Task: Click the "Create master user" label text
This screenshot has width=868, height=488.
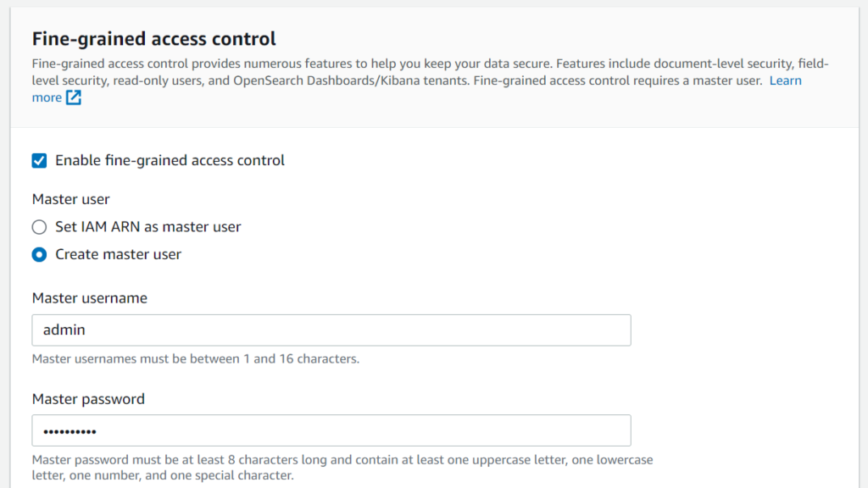Action: click(x=118, y=254)
